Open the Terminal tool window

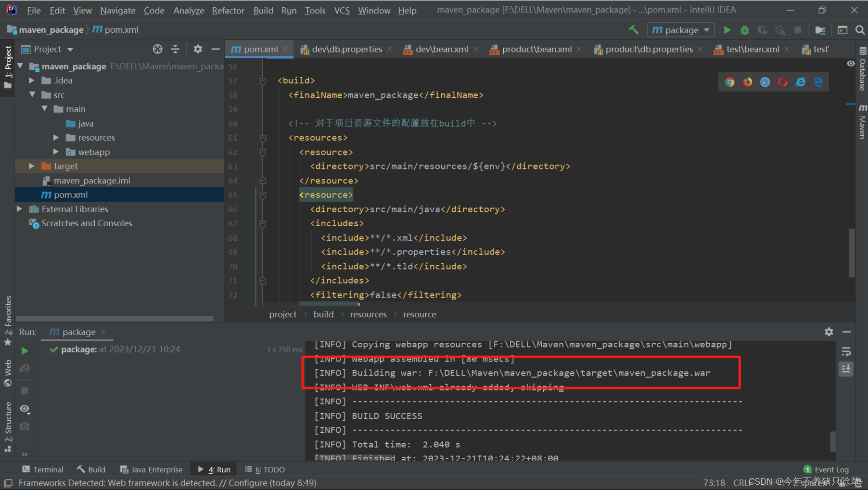[x=43, y=469]
